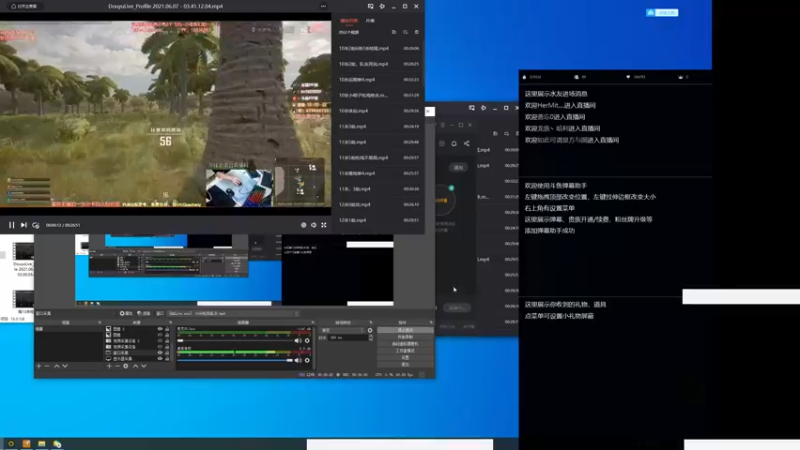Open OBS 设置 settings button

pyautogui.click(x=405, y=358)
